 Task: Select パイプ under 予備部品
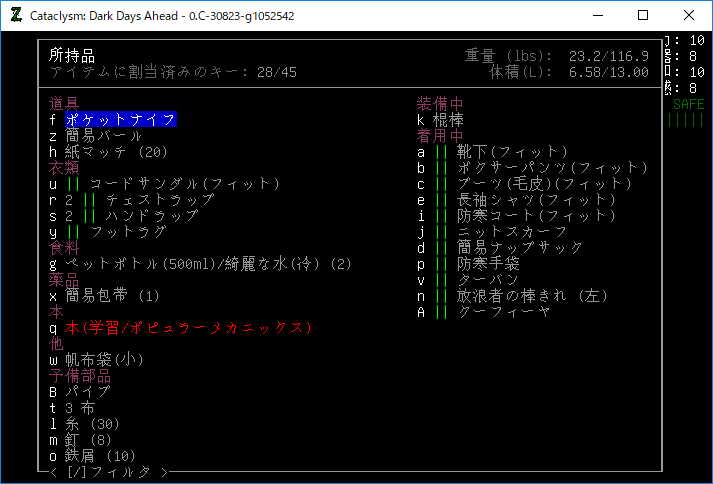point(88,392)
